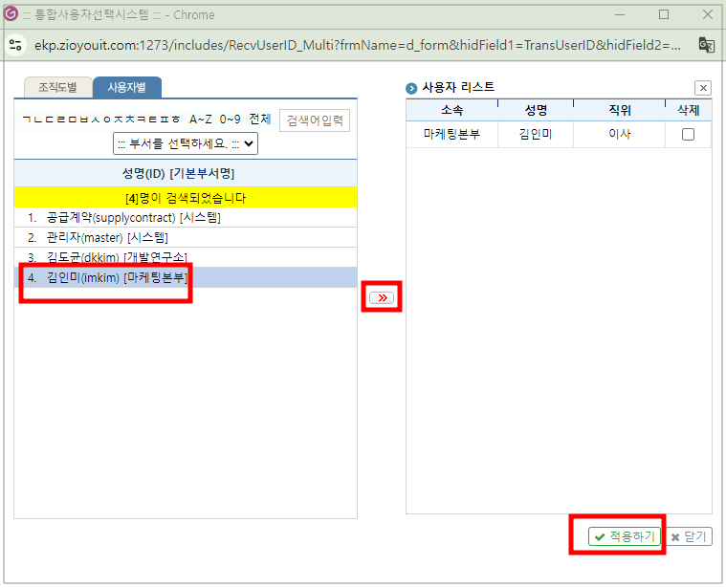
Task: Click the 소속 column header
Action: coord(451,110)
